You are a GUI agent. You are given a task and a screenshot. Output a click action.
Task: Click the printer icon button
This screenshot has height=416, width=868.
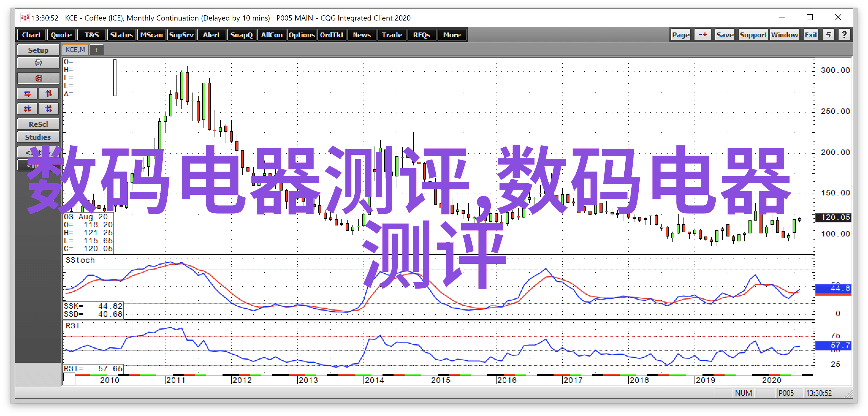click(38, 63)
